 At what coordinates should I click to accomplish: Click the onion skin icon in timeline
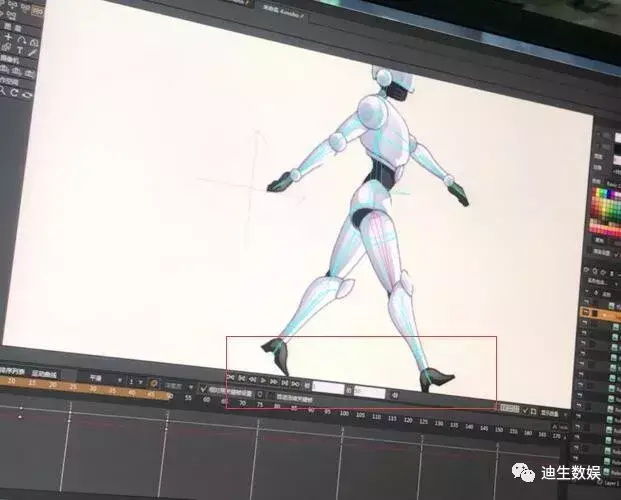pyautogui.click(x=153, y=383)
